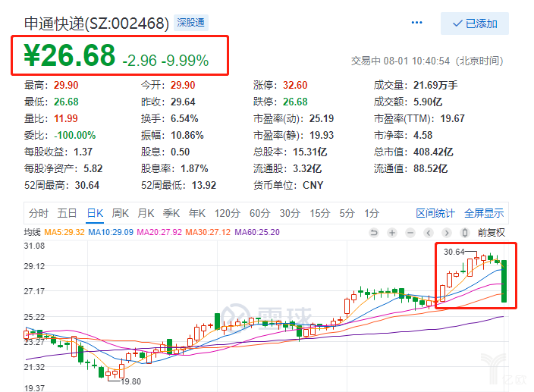Click the 涨停 value 32.60

tap(295, 85)
